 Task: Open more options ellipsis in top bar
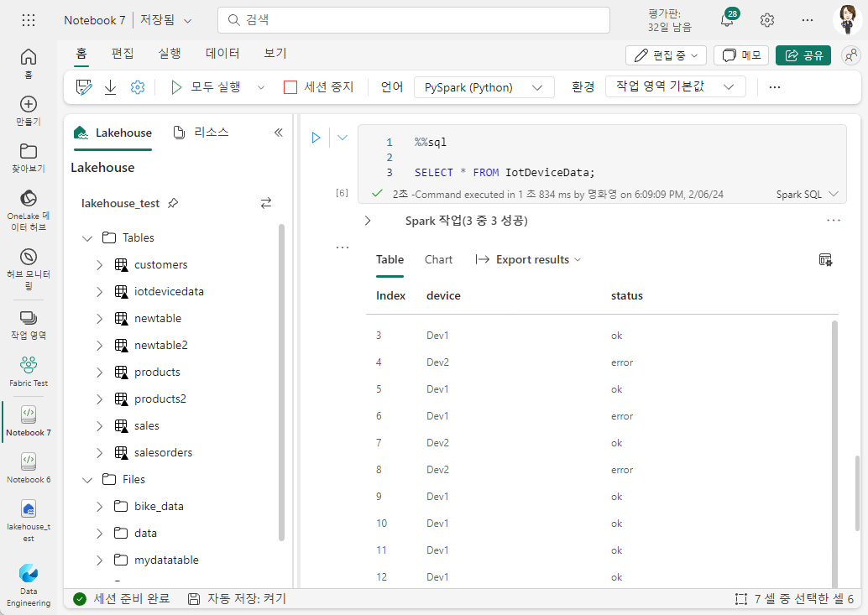(x=807, y=20)
